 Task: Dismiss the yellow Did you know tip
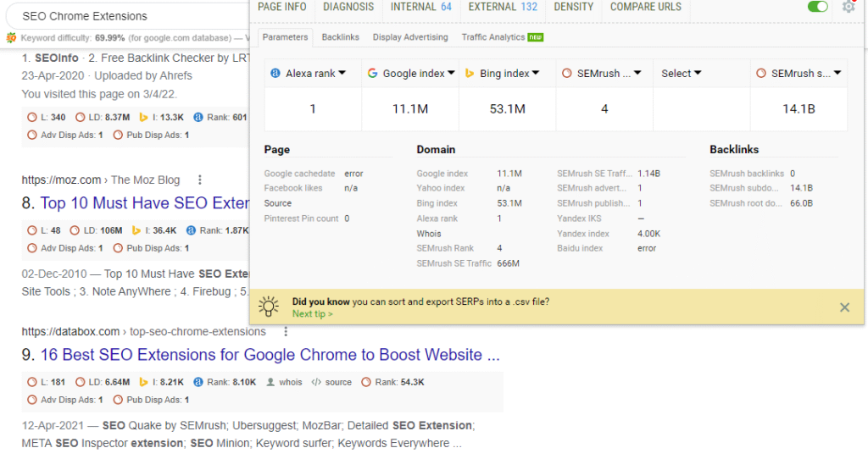844,307
